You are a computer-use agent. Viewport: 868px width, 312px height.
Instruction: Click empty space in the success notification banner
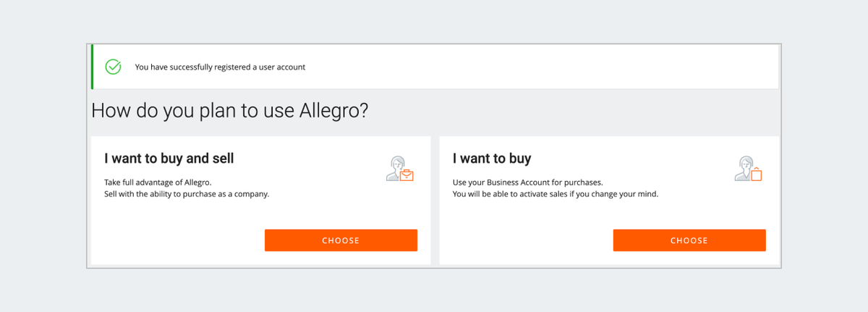pos(542,67)
